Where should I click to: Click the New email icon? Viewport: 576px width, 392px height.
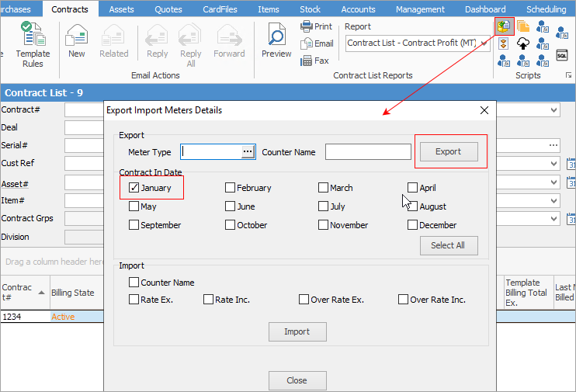pos(76,40)
